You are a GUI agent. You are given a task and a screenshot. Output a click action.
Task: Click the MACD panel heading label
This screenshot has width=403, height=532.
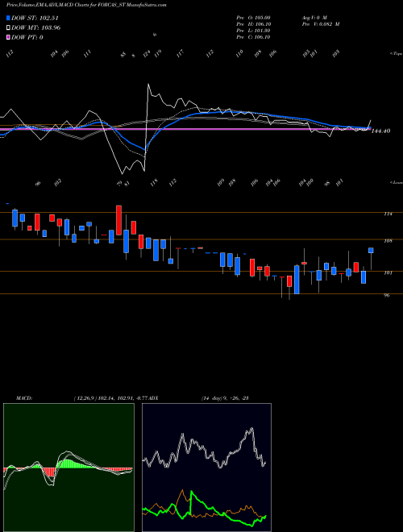pyautogui.click(x=23, y=398)
